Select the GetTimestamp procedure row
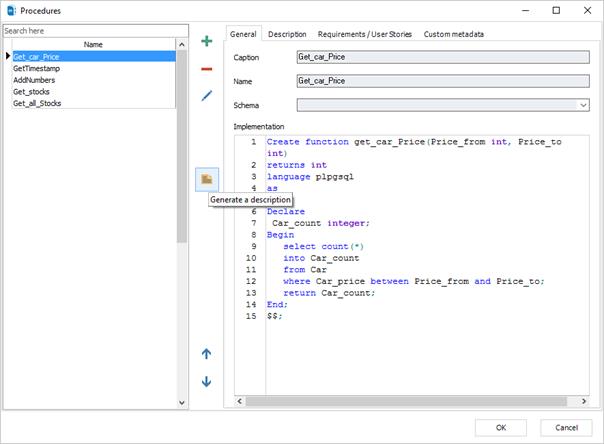The width and height of the screenshot is (604, 444). [x=94, y=69]
